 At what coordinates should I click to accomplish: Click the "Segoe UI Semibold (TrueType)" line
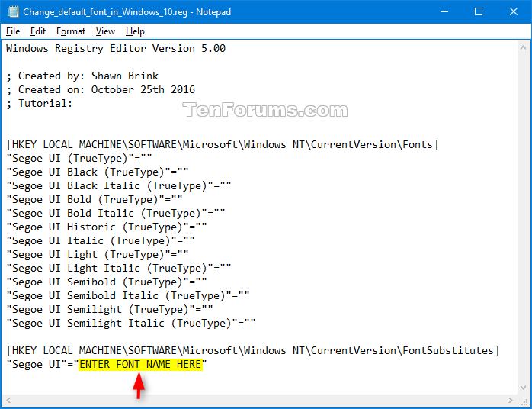(x=107, y=282)
